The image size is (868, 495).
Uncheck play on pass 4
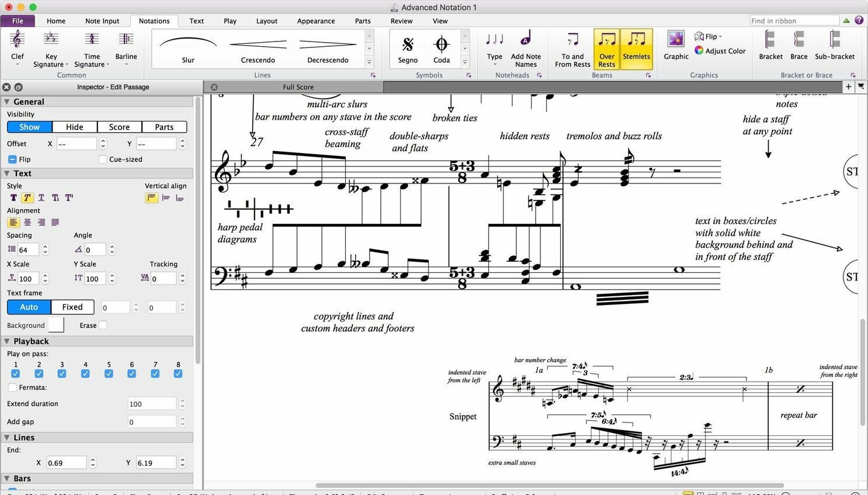(85, 374)
